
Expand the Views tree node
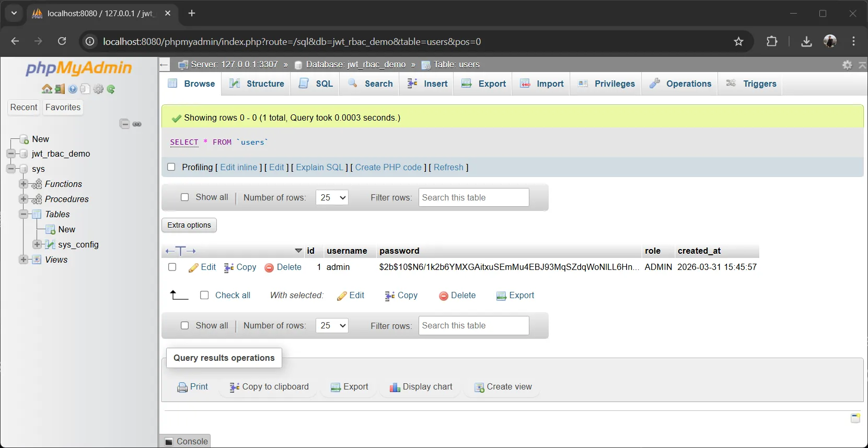click(23, 260)
